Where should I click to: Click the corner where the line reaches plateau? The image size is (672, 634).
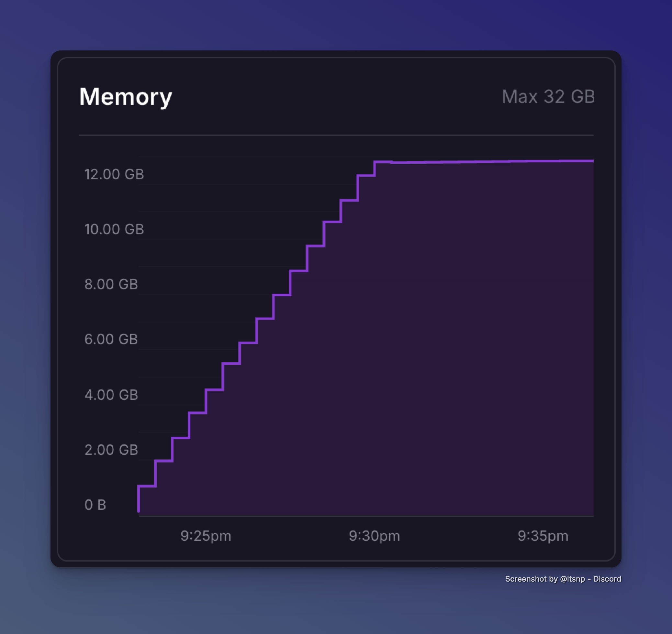tap(375, 162)
